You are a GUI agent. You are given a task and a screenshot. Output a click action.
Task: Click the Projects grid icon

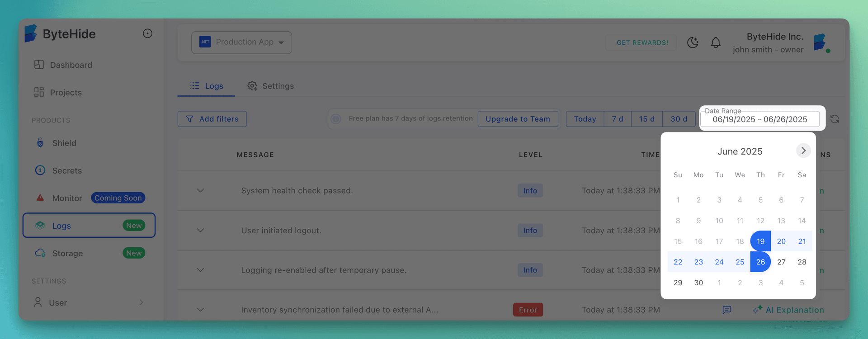[39, 92]
